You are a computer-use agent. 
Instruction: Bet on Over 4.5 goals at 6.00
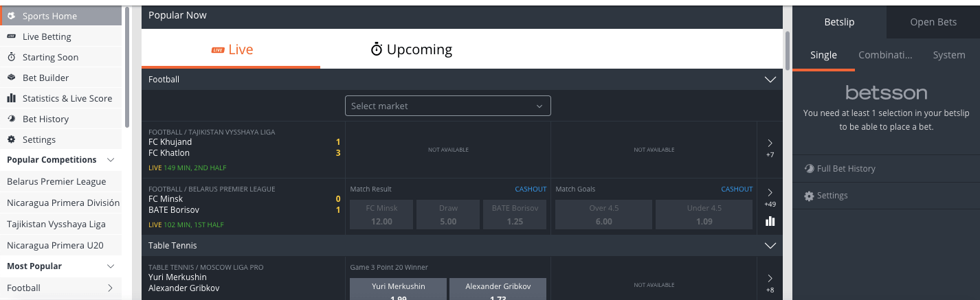point(603,214)
